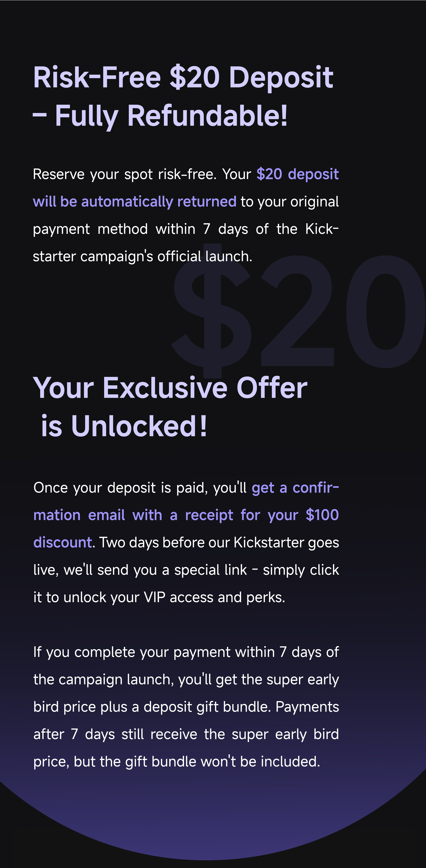426x868 pixels.
Task: Click the "Reserve your spot risk-free." sentence
Action: (124, 174)
